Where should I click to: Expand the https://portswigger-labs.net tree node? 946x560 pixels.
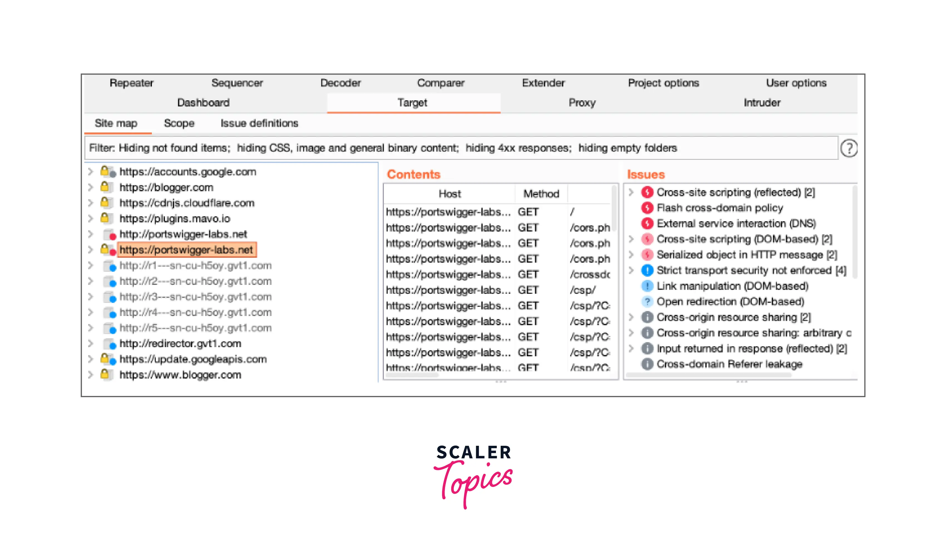tap(90, 250)
